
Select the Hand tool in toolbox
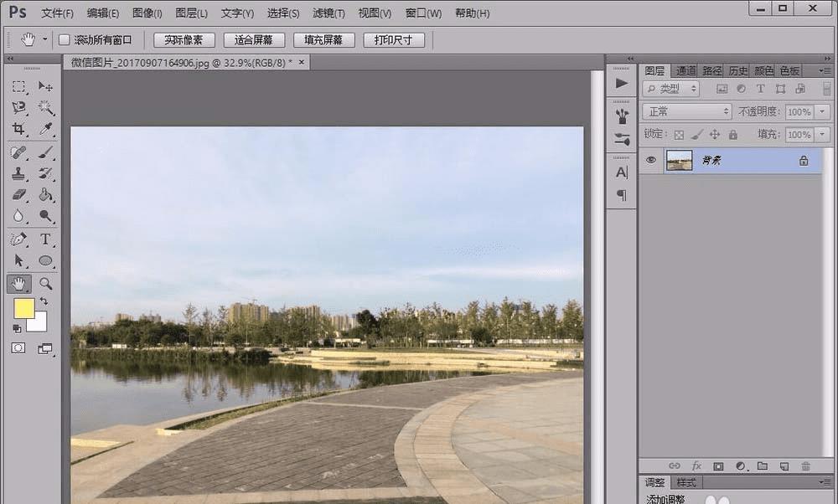point(18,284)
